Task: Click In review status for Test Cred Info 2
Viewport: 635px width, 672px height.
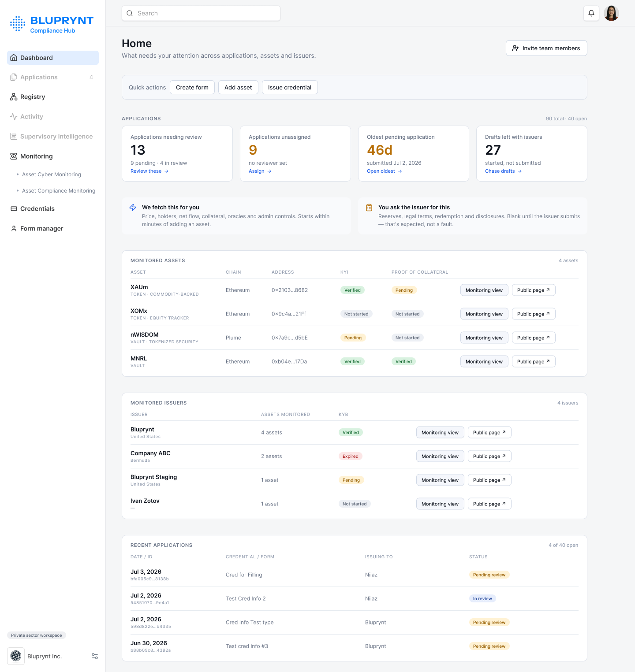Action: (482, 598)
